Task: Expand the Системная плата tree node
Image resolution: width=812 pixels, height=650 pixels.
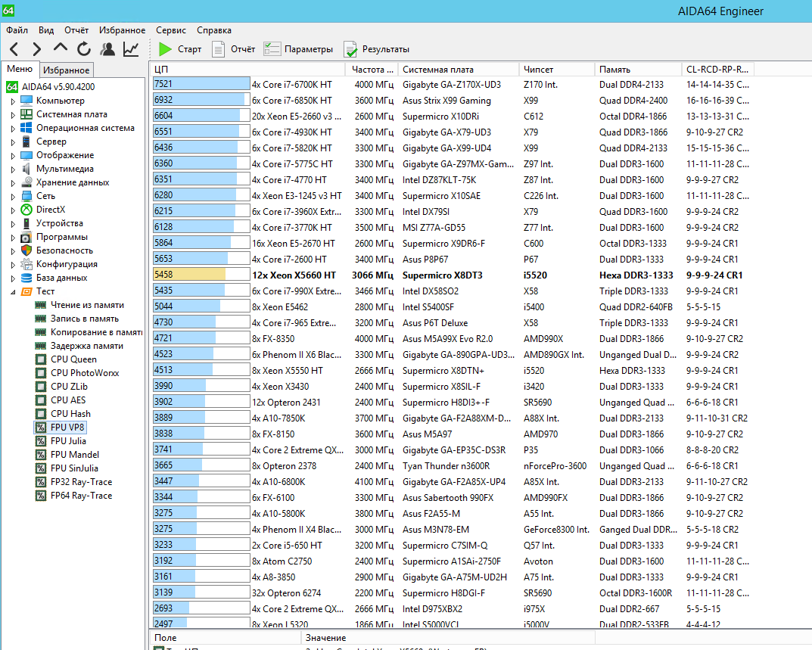Action: pos(13,114)
